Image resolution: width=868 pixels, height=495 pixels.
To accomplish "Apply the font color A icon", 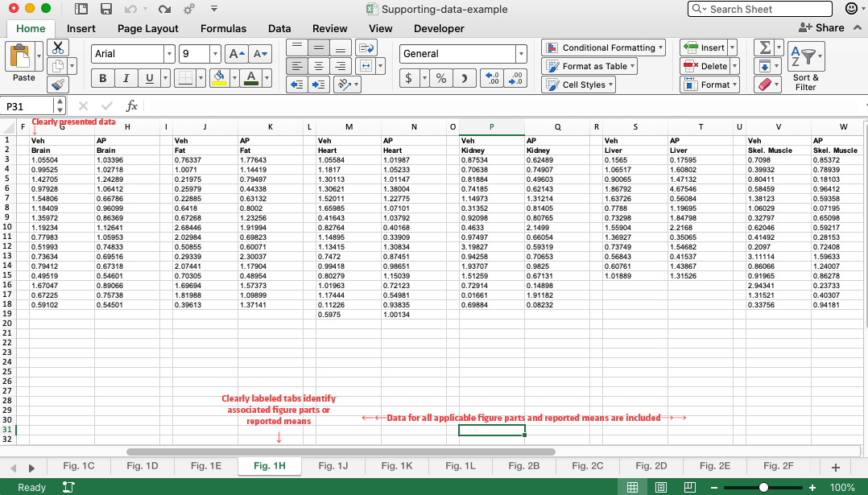I will (x=251, y=78).
